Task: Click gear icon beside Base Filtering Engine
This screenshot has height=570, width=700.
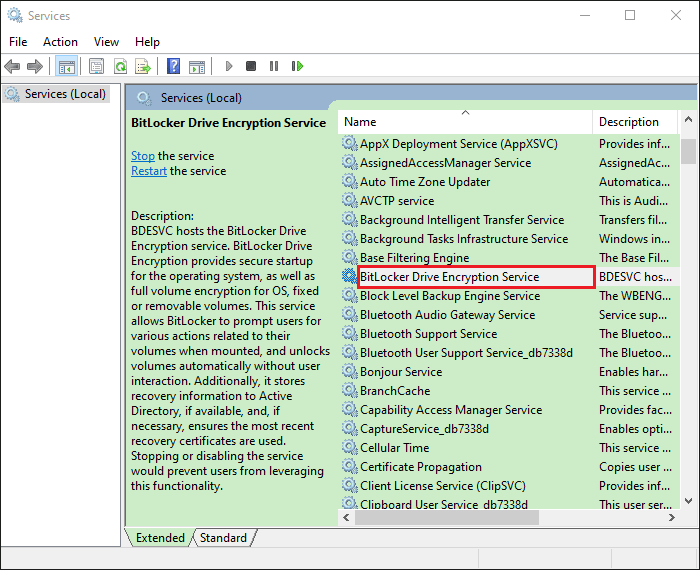Action: pos(350,258)
